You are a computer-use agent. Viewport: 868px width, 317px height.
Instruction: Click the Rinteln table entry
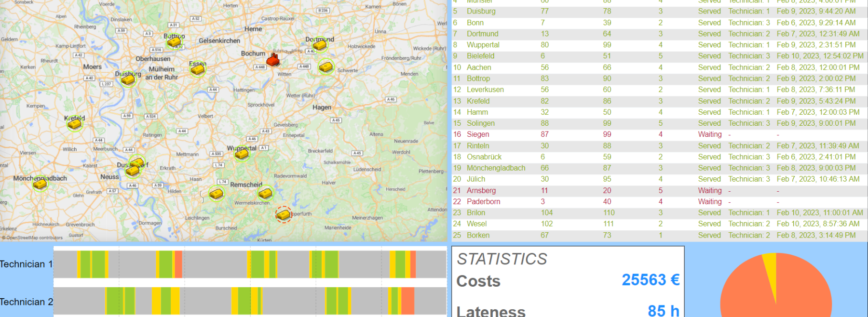click(478, 146)
